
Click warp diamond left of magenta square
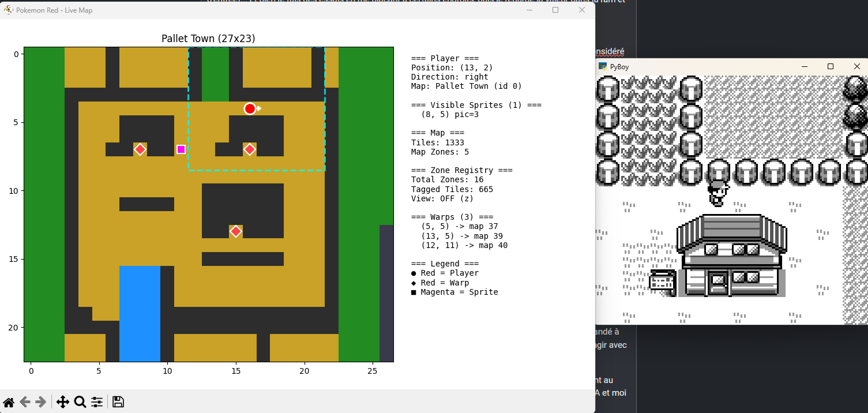140,149
